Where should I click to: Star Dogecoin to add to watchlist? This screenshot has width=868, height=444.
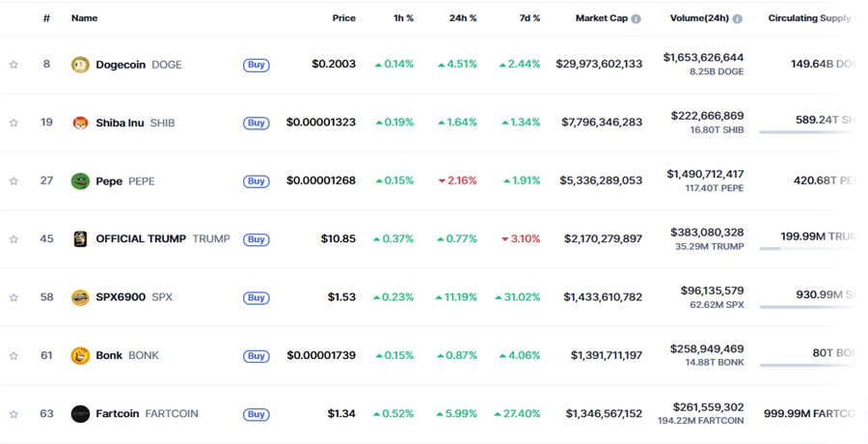pyautogui.click(x=14, y=65)
